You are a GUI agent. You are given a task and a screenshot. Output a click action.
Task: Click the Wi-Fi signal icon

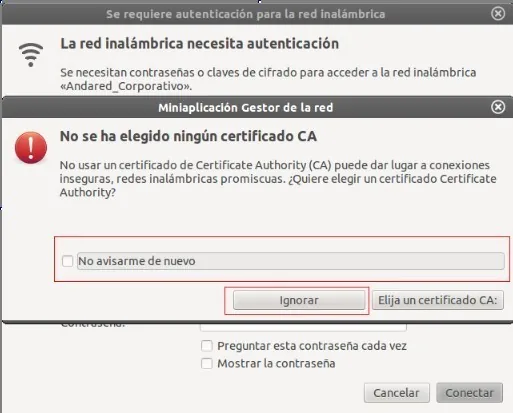pyautogui.click(x=31, y=55)
